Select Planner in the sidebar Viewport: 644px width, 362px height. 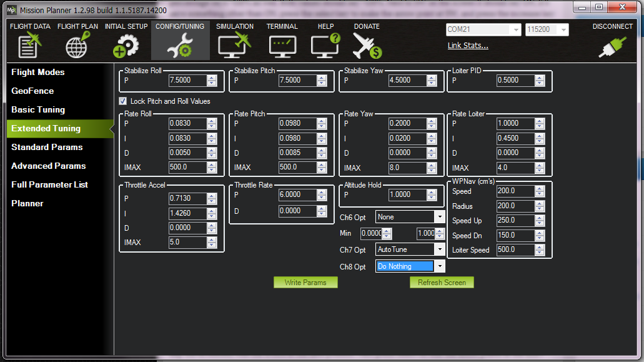[x=27, y=203]
